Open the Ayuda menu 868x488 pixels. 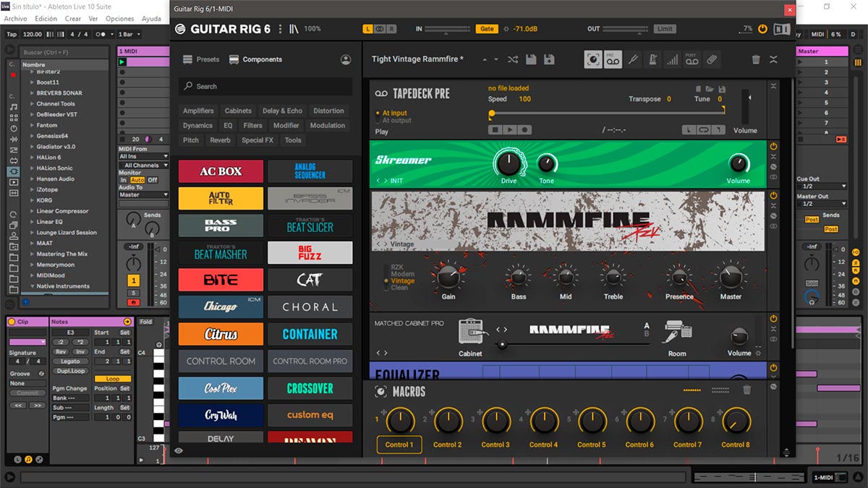click(151, 18)
